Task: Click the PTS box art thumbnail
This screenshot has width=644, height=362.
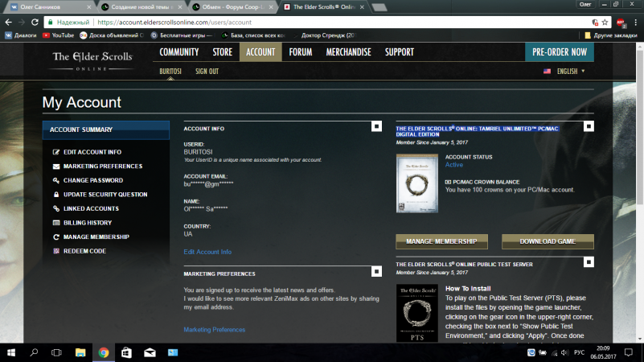Action: (417, 313)
